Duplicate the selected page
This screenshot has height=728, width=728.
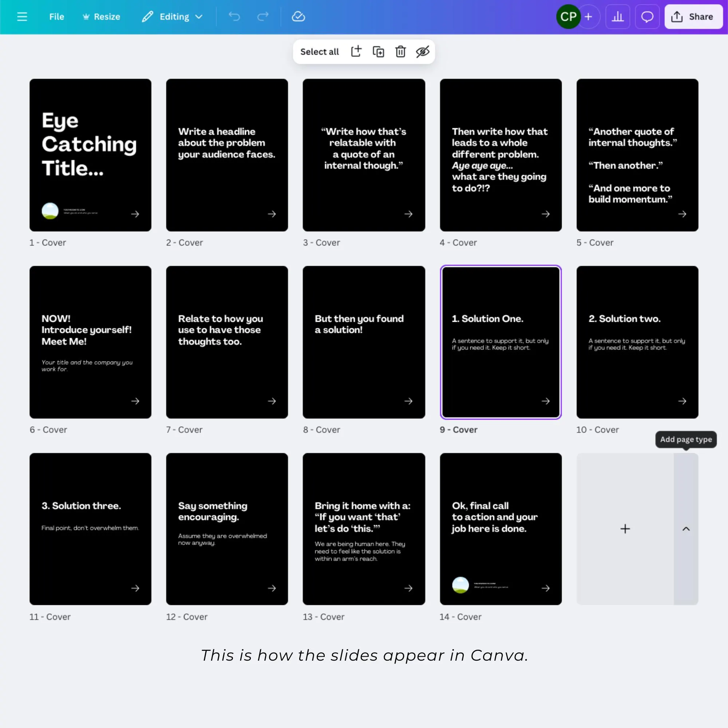pyautogui.click(x=378, y=52)
